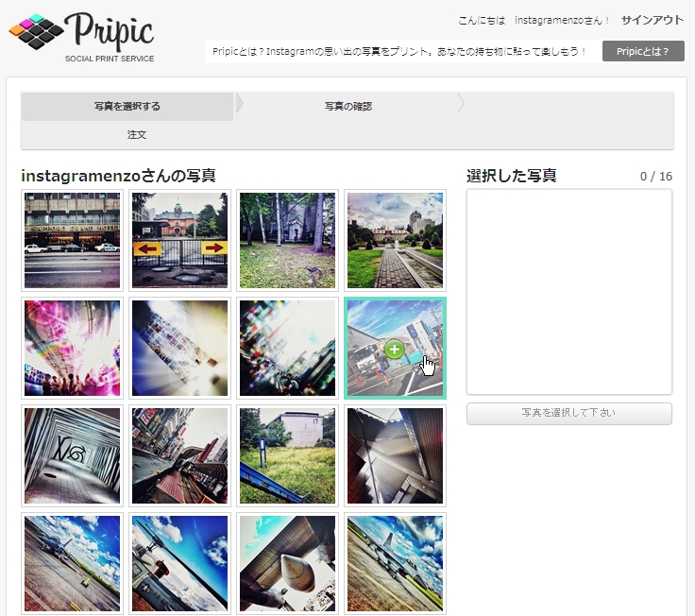Screen dimensions: 695x616
Task: Pick the green grass with blue rail photo
Action: [x=287, y=455]
